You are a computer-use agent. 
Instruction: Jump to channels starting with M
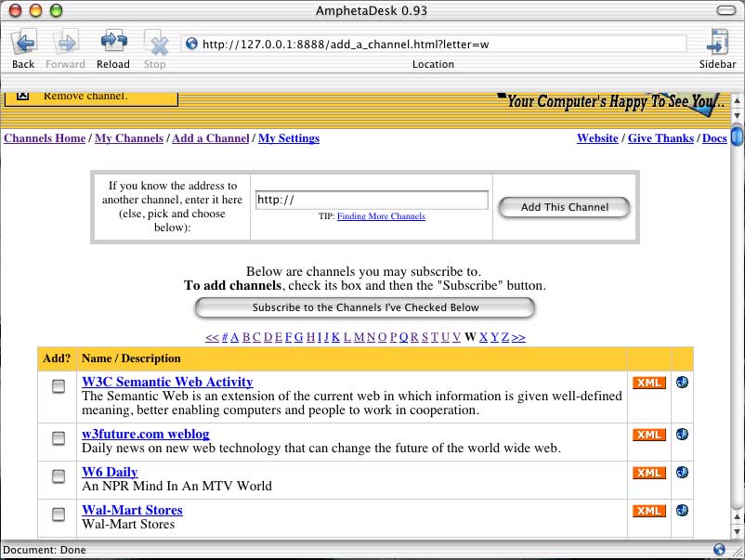click(359, 337)
